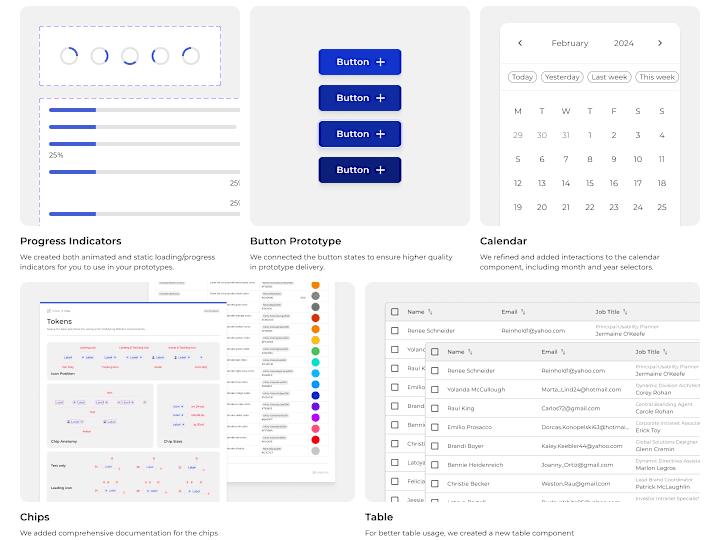The height and width of the screenshot is (540, 720).
Task: Click the Chip Sizes panel label
Action: [x=173, y=441]
